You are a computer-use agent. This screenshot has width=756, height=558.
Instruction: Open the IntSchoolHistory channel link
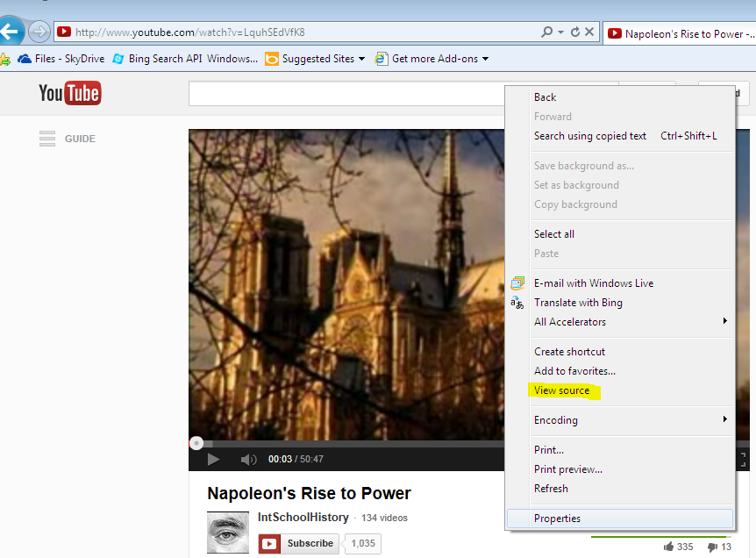click(x=303, y=518)
